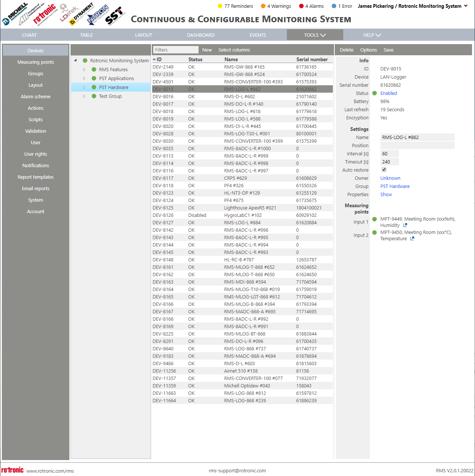475x476 pixels.
Task: Show device Properties link
Action: [x=386, y=194]
